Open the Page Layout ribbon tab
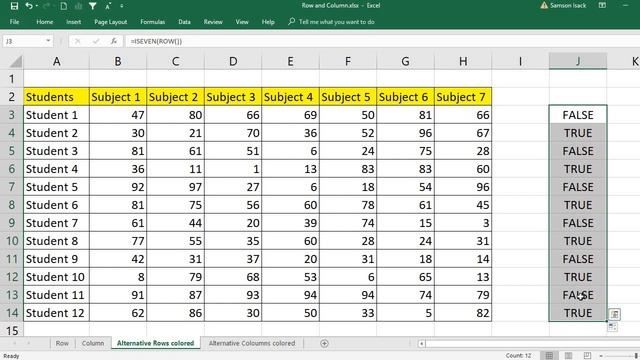640x360 pixels. tap(111, 22)
